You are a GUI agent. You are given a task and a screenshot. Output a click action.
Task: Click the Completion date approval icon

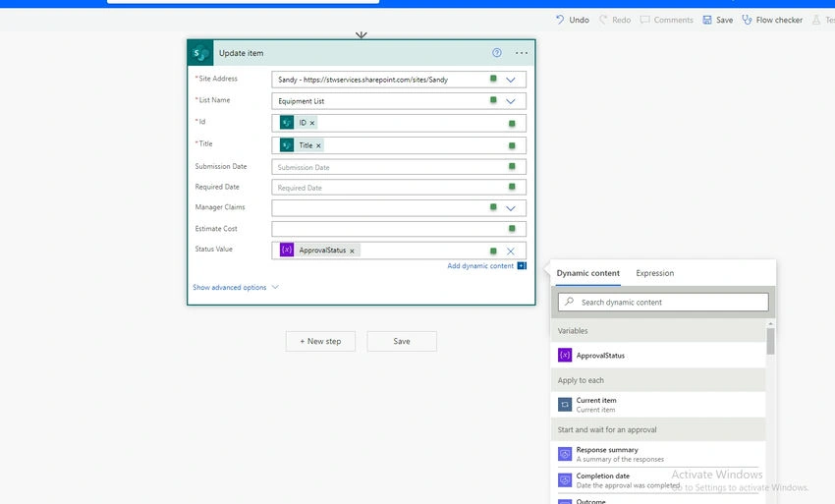point(565,480)
